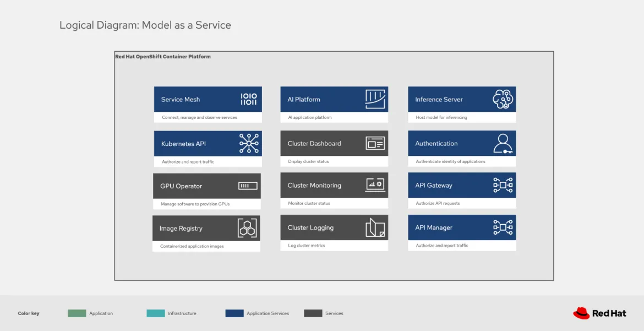Click the Service Mesh binary icon
Screen dimensions: 644x331
(248, 100)
